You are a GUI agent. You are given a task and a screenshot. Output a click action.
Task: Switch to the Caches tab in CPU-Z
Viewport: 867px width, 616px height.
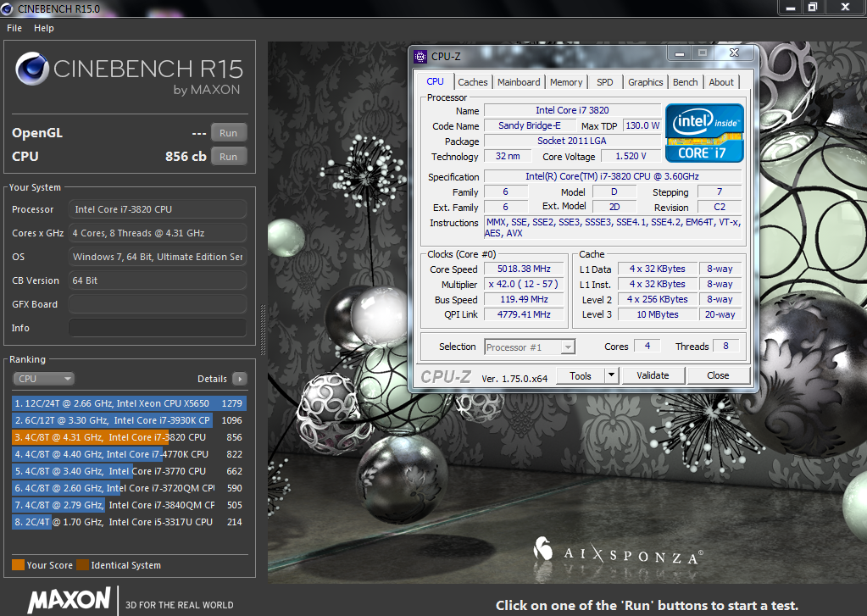pos(473,82)
